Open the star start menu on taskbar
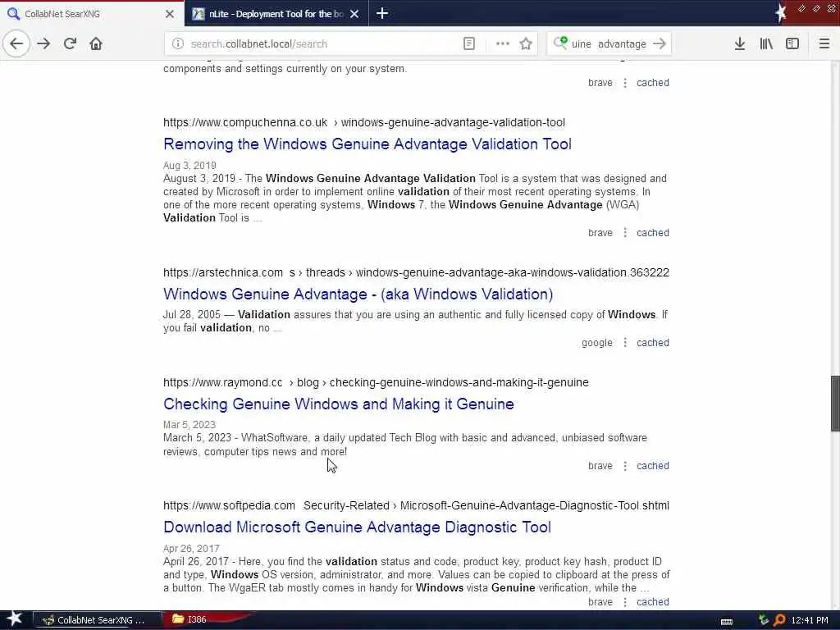The width and height of the screenshot is (840, 630). click(15, 619)
